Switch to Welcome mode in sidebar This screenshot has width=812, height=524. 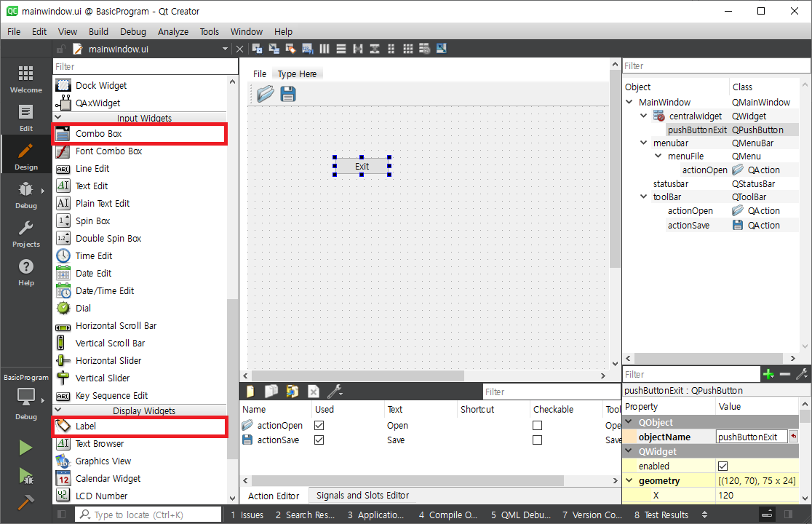point(26,79)
